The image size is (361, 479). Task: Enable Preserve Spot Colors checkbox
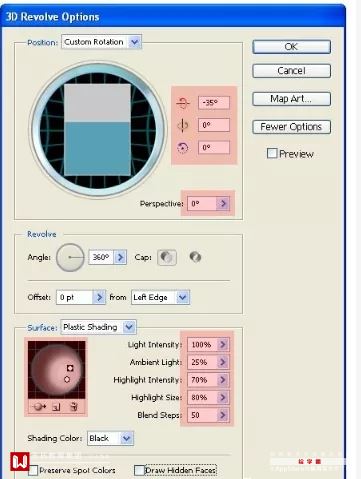coord(33,470)
